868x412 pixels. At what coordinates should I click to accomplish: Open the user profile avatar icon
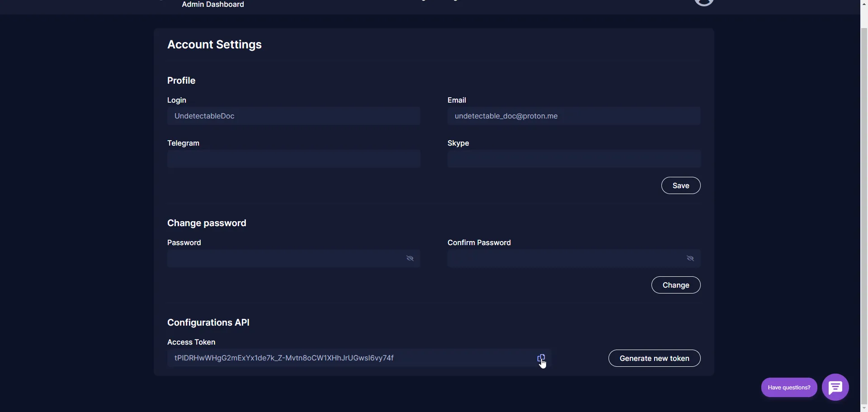click(703, 2)
